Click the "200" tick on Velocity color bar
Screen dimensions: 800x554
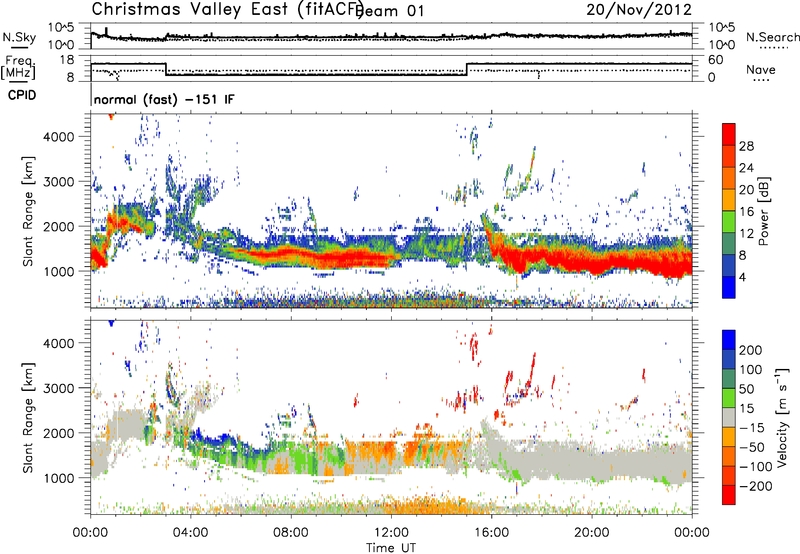coord(751,350)
